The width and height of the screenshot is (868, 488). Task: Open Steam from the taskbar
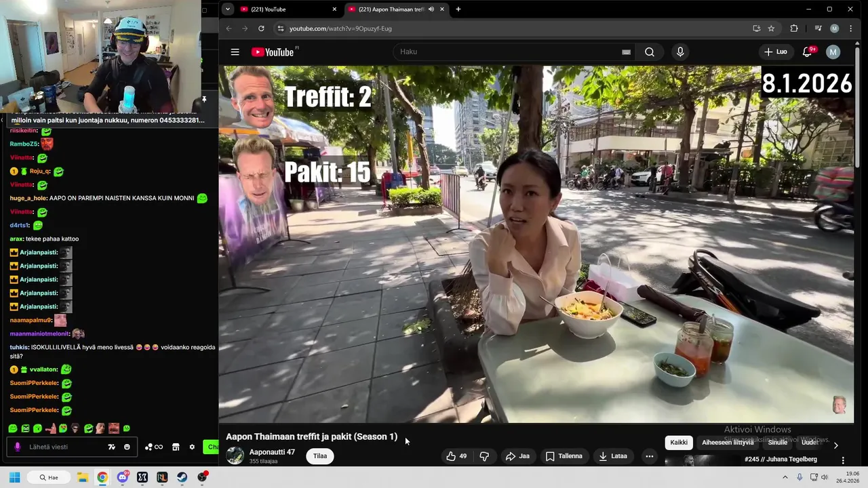point(182,477)
